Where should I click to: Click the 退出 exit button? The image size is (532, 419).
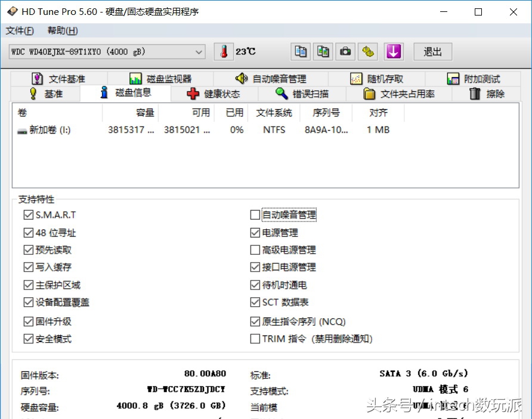click(432, 52)
